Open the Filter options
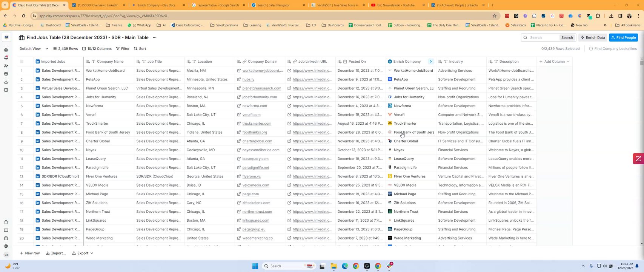This screenshot has width=644, height=272. (x=123, y=49)
